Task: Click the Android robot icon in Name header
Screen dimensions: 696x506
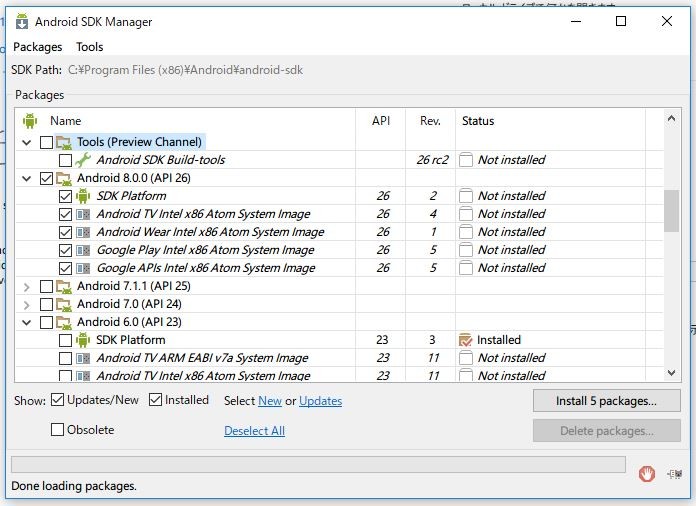Action: click(x=30, y=121)
